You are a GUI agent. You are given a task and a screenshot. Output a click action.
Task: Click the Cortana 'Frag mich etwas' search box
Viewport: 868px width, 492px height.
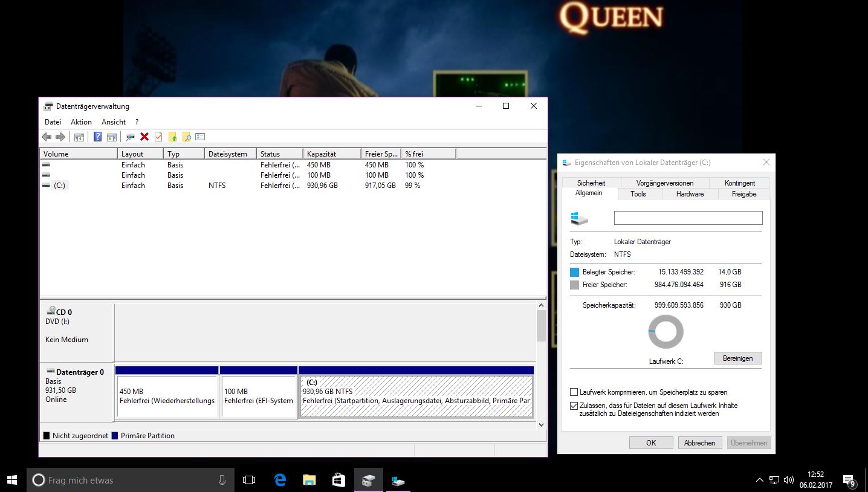(130, 480)
